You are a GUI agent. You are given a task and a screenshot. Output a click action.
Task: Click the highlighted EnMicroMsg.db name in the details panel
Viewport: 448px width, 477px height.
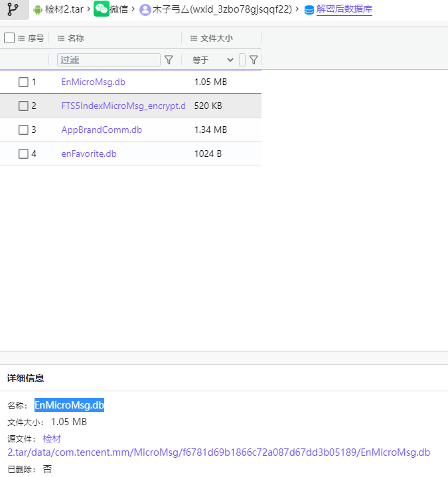(69, 405)
